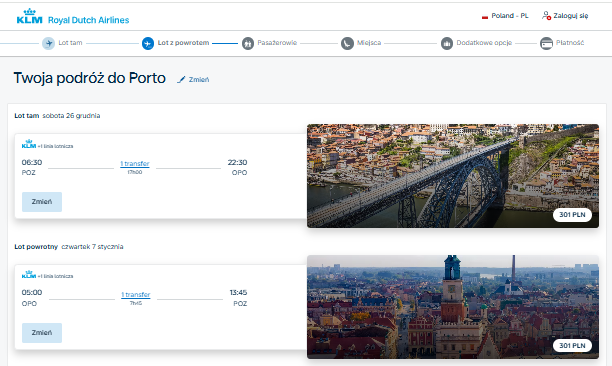Viewport: 612px width, 366px height.
Task: Go to Dodatkowe opcje step
Action: (484, 43)
